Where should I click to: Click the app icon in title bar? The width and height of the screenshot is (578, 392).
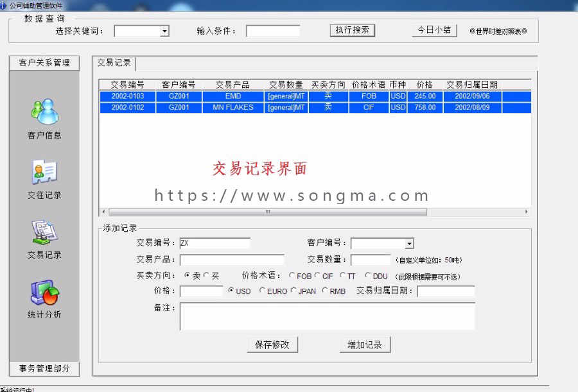coord(3,6)
